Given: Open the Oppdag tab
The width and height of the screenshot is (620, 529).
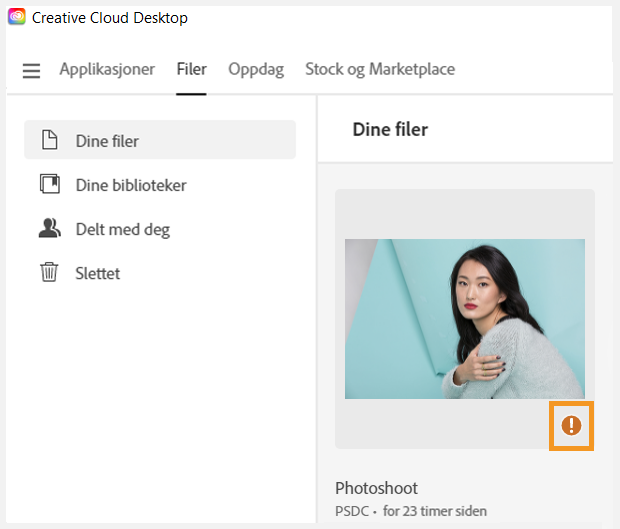Looking at the screenshot, I should point(256,69).
